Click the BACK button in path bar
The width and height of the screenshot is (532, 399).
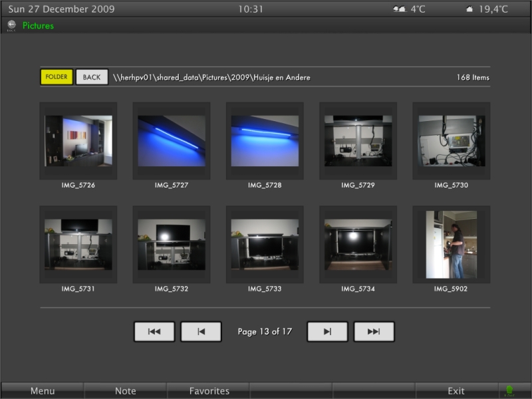[92, 77]
